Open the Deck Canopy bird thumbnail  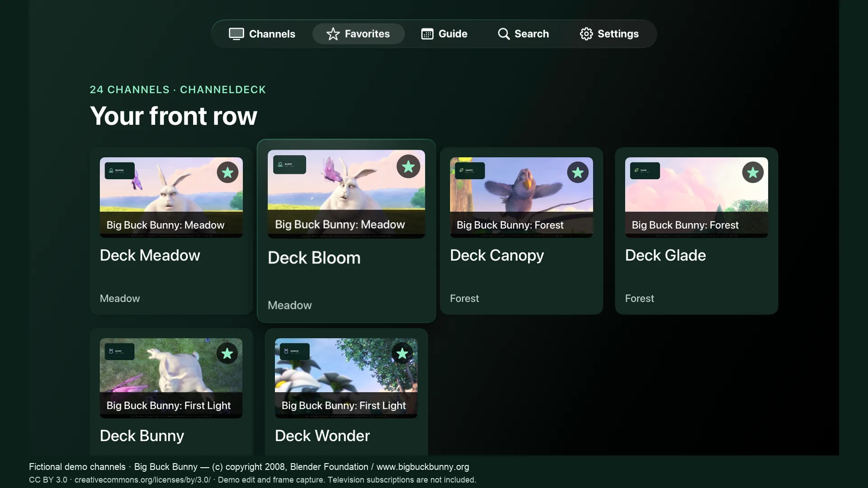click(x=521, y=197)
